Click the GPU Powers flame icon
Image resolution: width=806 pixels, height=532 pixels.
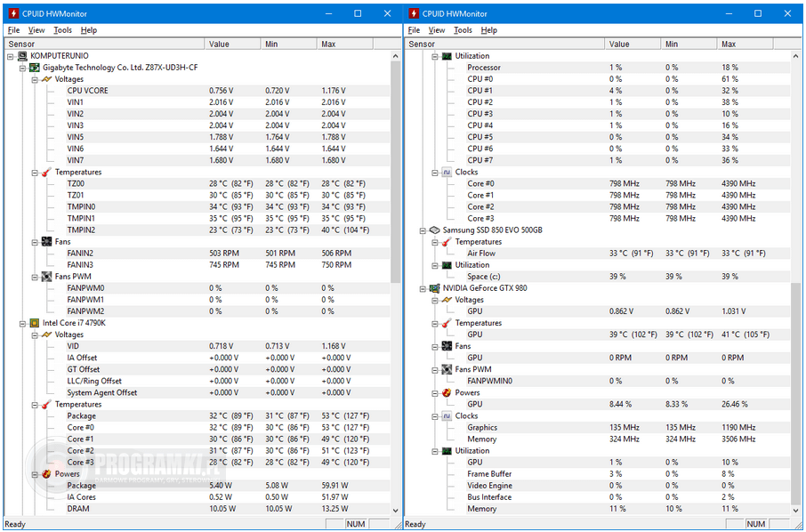(447, 392)
